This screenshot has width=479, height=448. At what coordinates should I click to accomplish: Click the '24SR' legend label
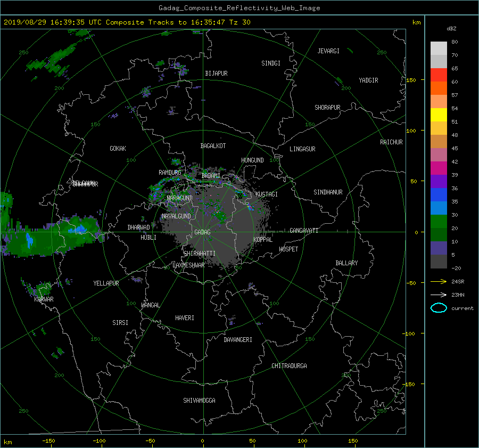coord(458,282)
